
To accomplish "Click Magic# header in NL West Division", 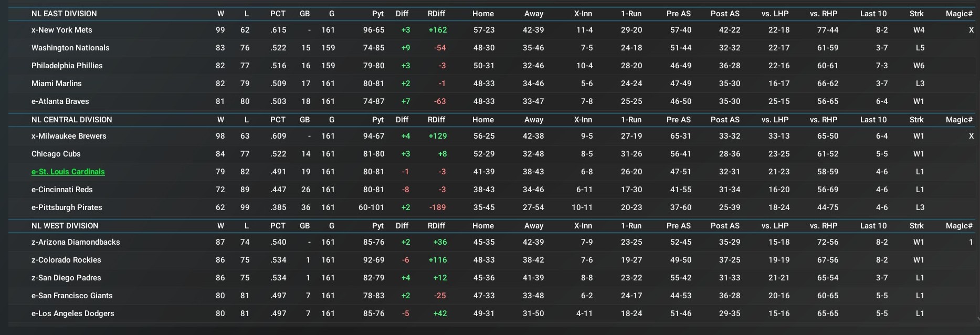I will tap(959, 226).
